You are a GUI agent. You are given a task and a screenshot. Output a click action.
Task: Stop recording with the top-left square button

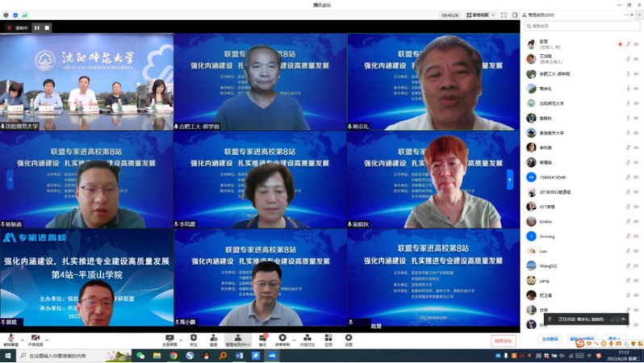[x=47, y=27]
